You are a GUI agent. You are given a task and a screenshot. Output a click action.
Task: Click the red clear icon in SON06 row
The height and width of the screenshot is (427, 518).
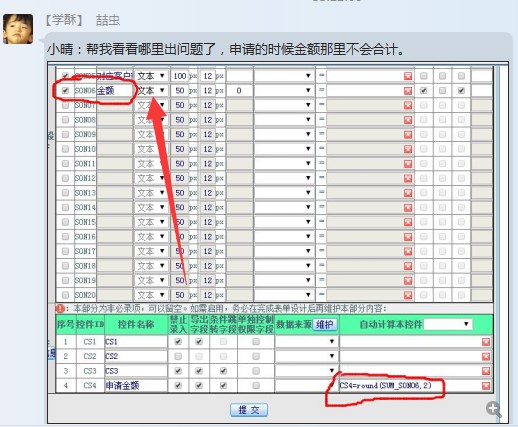point(408,91)
